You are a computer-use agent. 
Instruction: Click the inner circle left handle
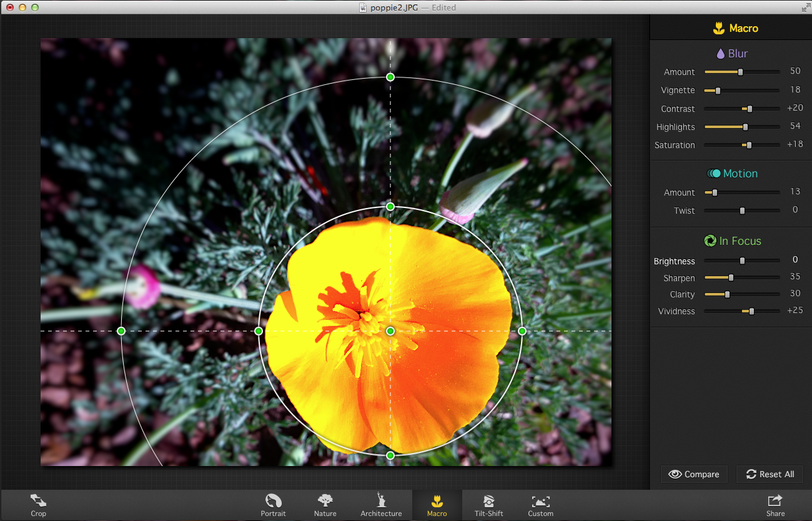point(259,330)
